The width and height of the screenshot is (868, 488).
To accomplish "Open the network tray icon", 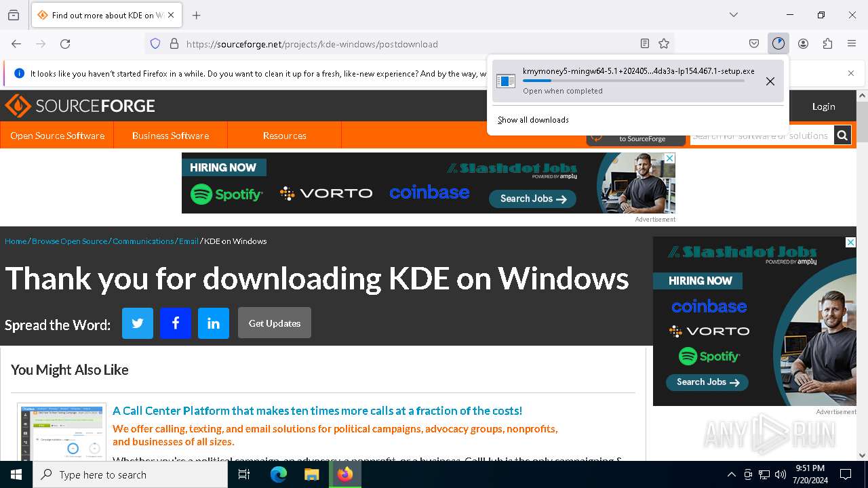I will coord(764,474).
